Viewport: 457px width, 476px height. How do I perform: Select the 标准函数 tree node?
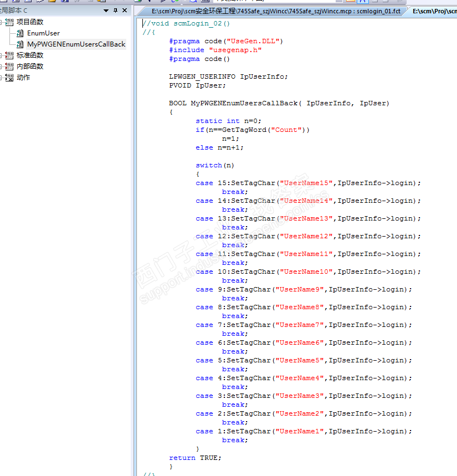30,55
